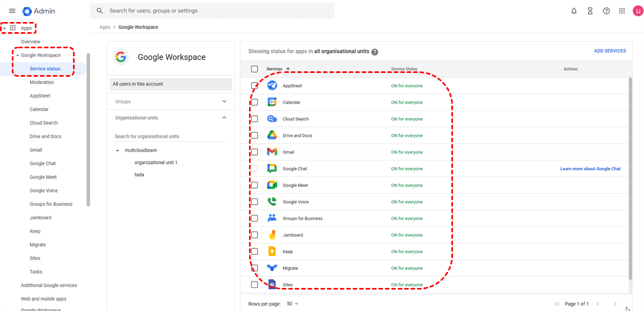Collapse the Apps sidebar section arrow
The height and width of the screenshot is (311, 644).
point(5,28)
